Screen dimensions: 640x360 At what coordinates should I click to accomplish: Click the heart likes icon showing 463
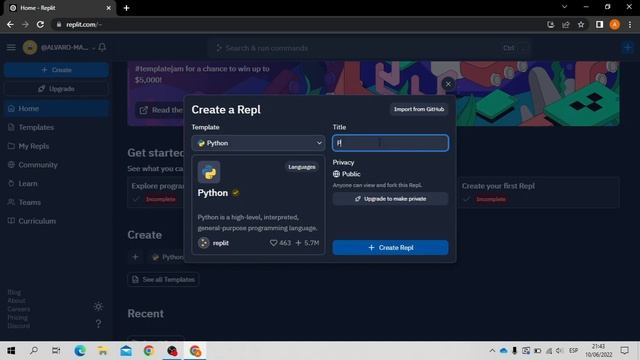click(x=273, y=243)
